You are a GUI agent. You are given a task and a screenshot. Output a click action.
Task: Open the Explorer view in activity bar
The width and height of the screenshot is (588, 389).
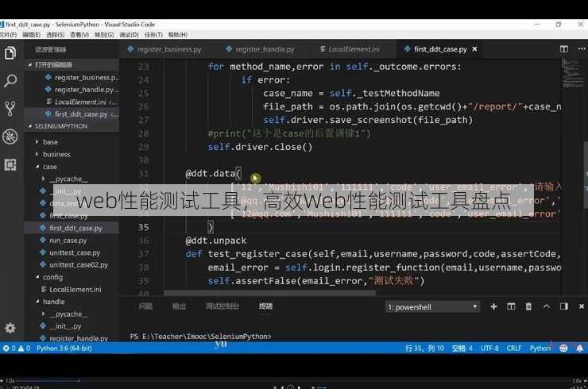(10, 53)
